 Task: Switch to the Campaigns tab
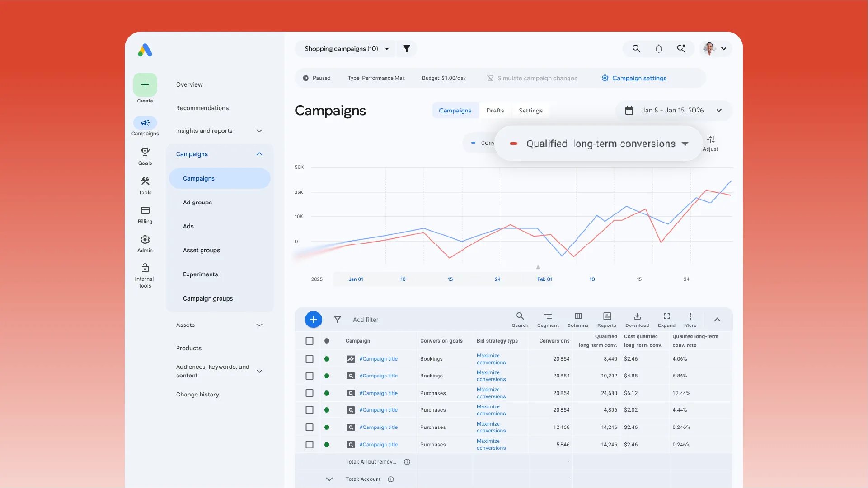click(x=455, y=111)
